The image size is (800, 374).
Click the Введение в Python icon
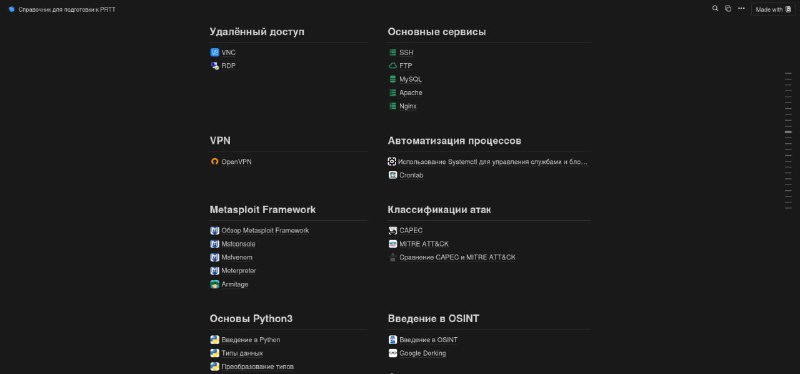214,340
